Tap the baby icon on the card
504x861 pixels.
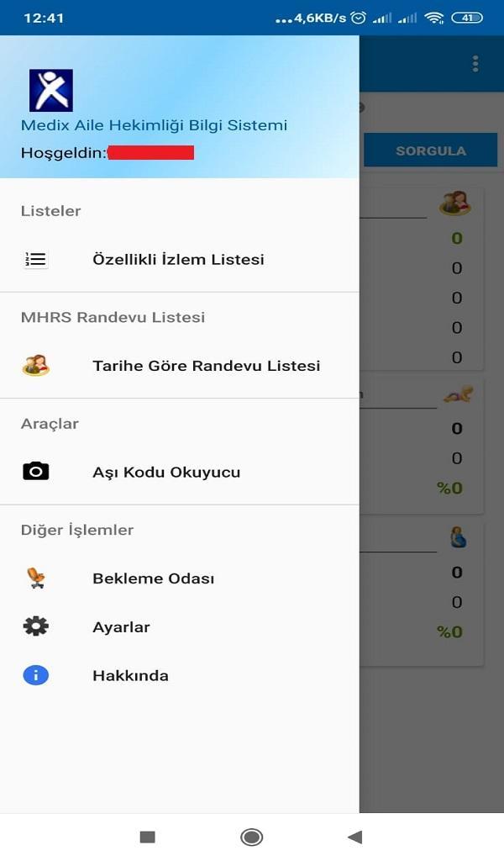coord(459,394)
